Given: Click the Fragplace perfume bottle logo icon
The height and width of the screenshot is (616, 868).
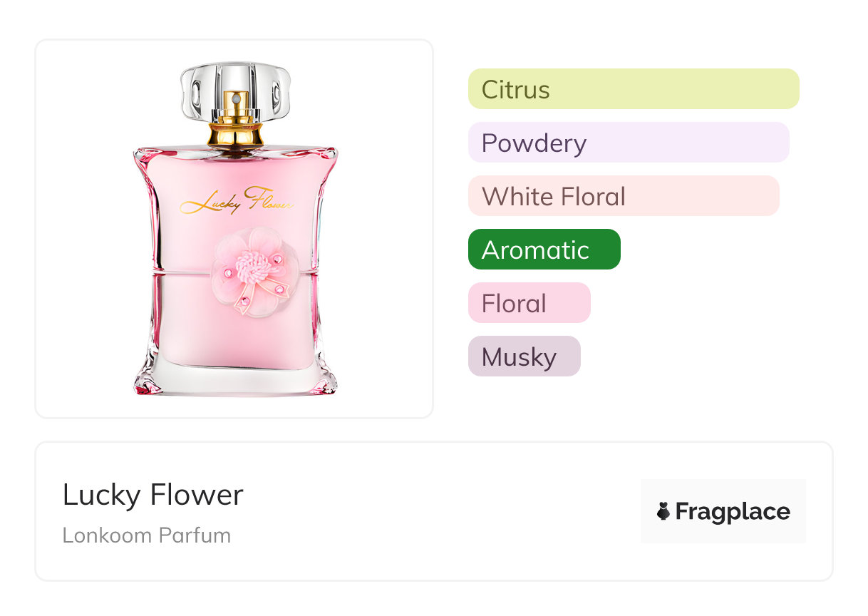Looking at the screenshot, I should click(x=663, y=511).
